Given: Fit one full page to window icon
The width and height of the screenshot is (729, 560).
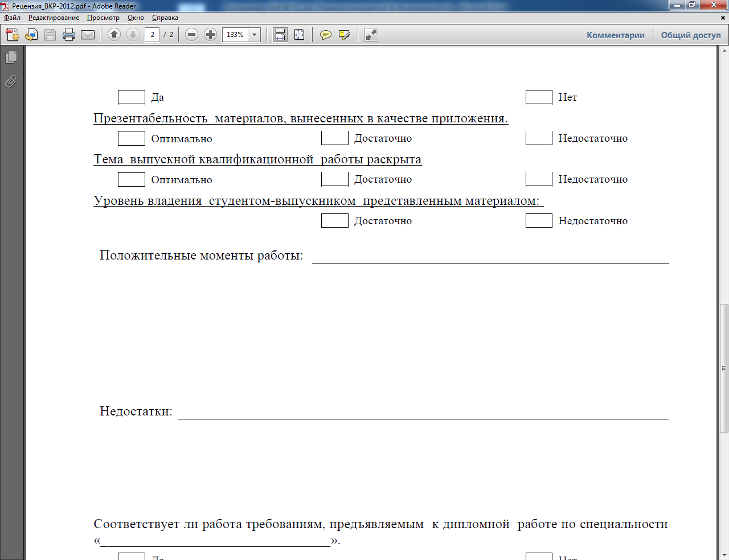Looking at the screenshot, I should click(x=299, y=35).
